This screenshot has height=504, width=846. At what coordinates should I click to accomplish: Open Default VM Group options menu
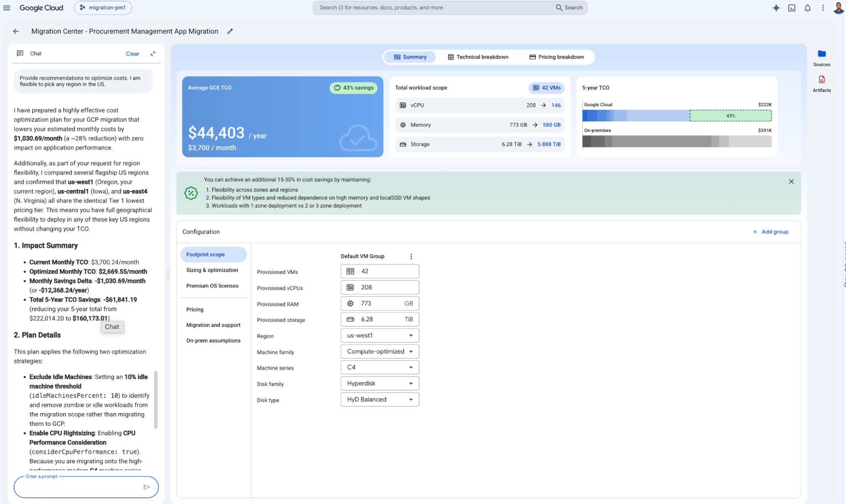[x=411, y=256]
